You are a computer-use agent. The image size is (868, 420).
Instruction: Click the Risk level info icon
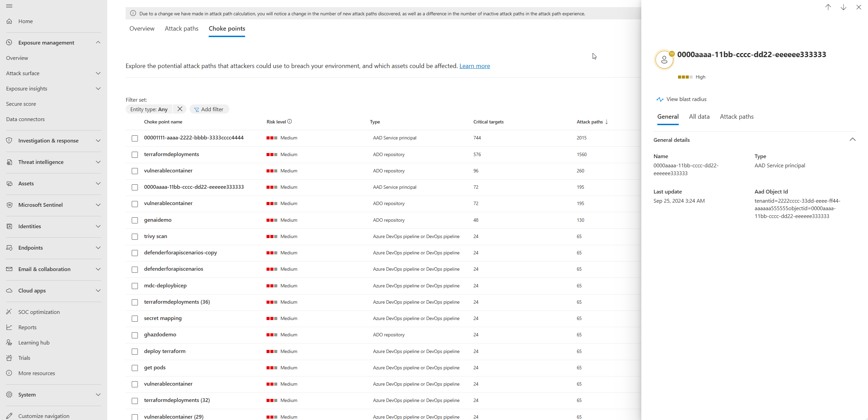tap(289, 121)
